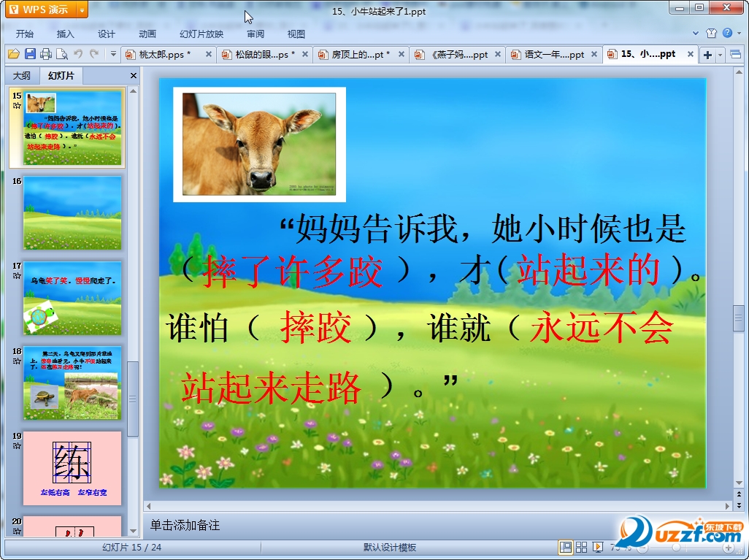Click the status bar text 默认设计模板
This screenshot has height=560, width=749.
click(x=390, y=548)
